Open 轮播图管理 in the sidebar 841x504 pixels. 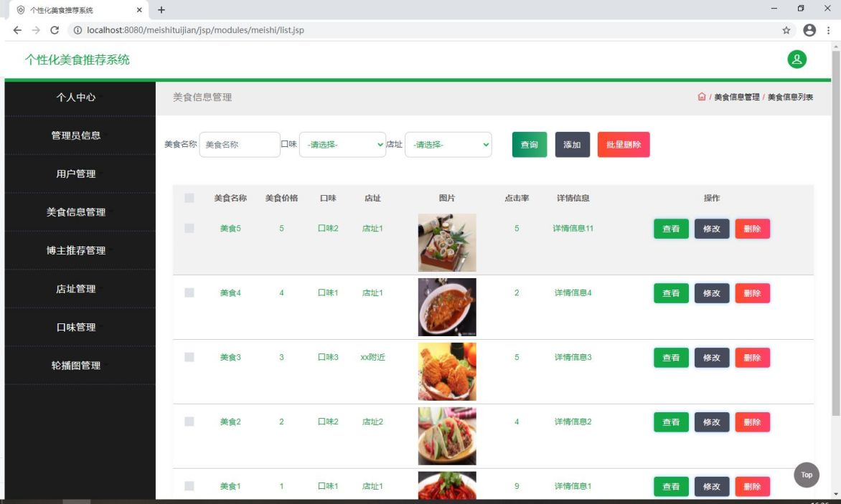(x=76, y=366)
